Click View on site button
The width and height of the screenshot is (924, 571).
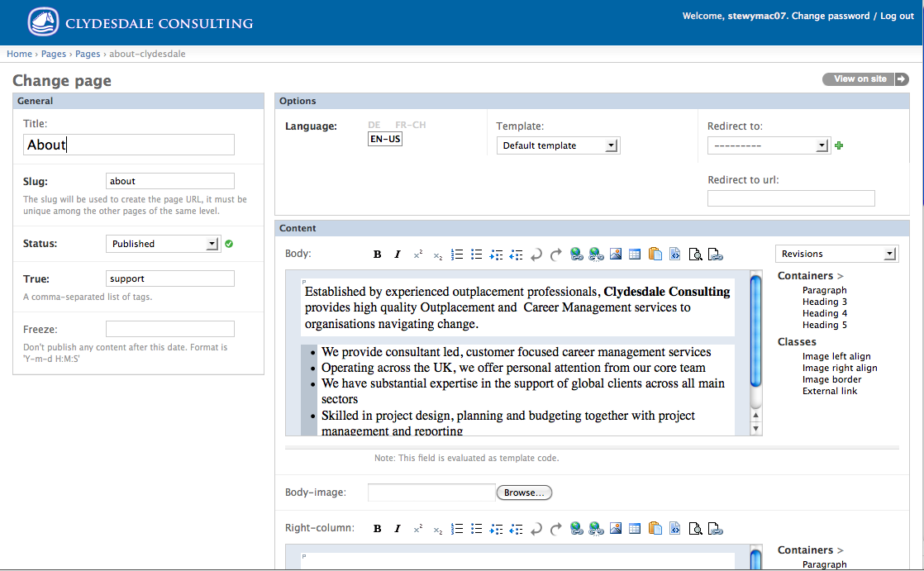(x=865, y=79)
